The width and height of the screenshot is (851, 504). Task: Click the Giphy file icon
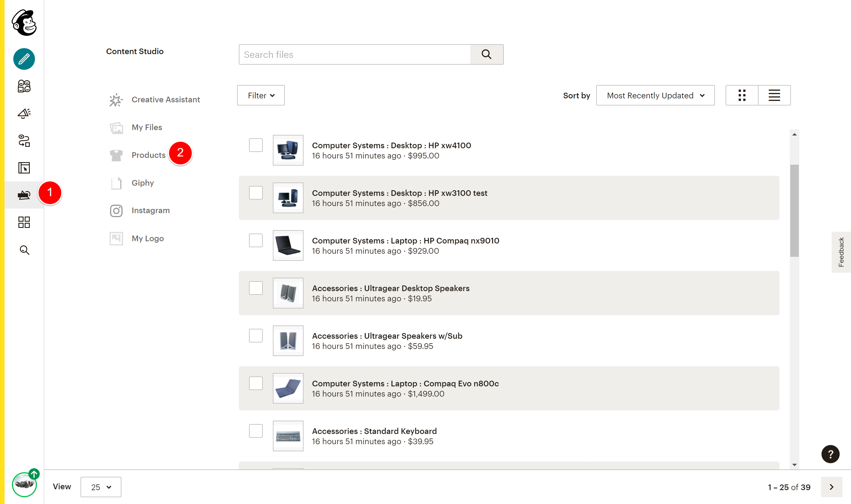click(116, 183)
